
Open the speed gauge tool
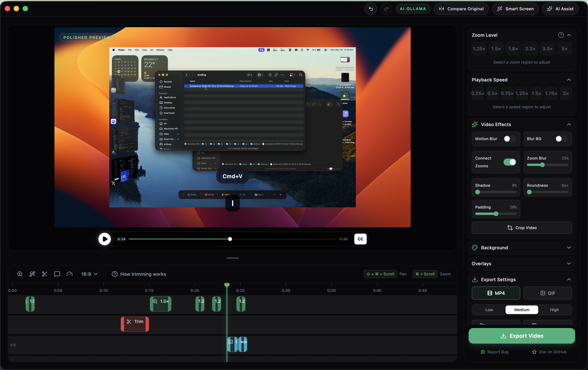click(70, 274)
